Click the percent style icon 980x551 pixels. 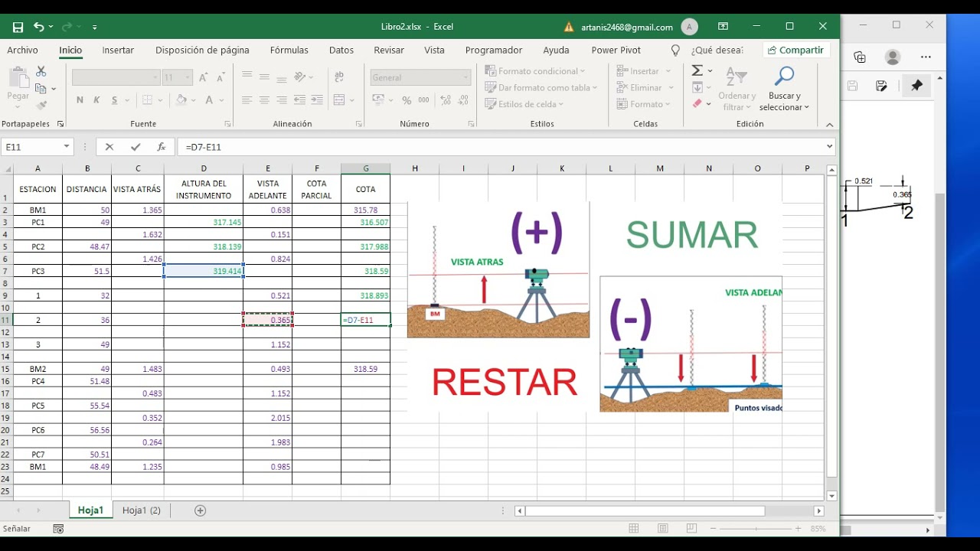click(406, 100)
